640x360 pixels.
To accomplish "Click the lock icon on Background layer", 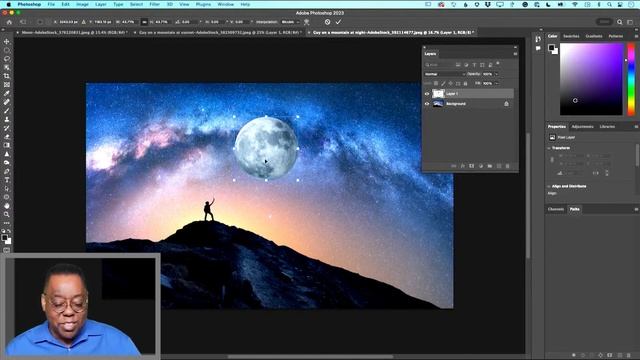I will [506, 104].
